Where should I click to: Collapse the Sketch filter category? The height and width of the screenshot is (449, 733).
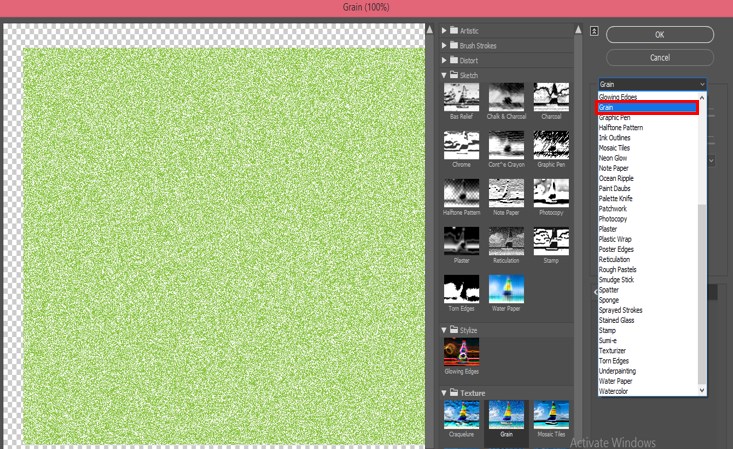444,75
